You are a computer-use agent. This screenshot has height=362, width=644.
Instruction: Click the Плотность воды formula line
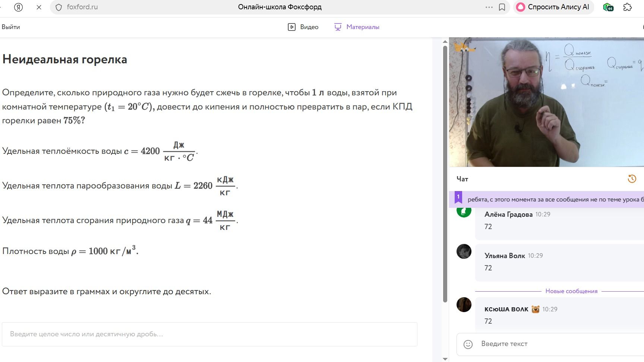[x=70, y=251]
